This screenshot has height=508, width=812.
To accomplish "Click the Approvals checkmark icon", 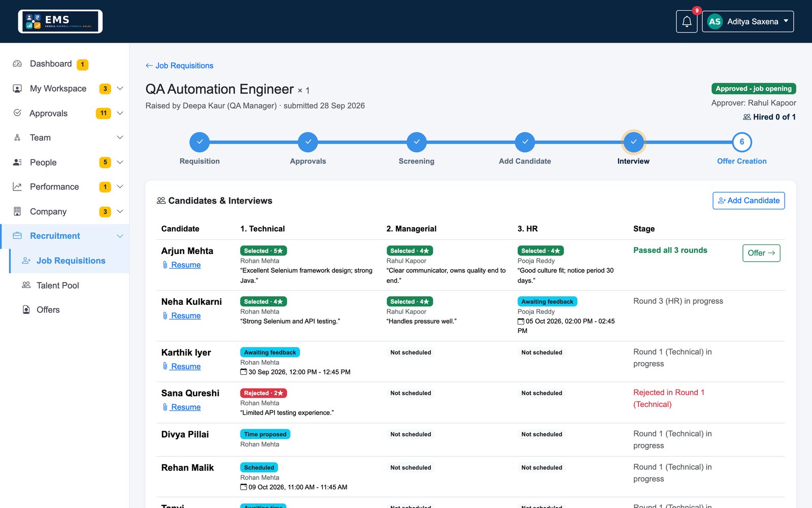I will (17, 113).
